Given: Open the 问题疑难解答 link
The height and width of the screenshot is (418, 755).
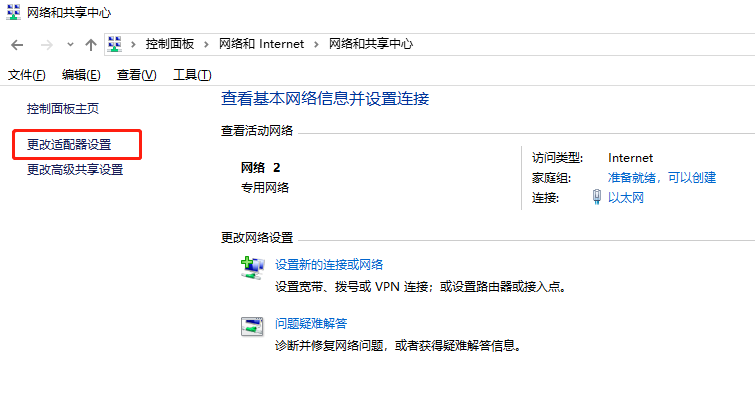Looking at the screenshot, I should pyautogui.click(x=311, y=324).
